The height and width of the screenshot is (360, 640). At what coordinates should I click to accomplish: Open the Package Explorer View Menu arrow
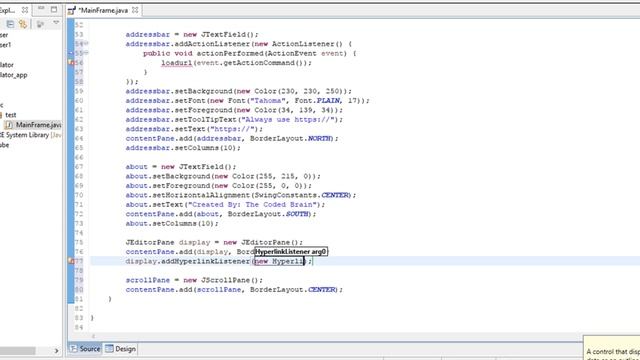[56, 23]
